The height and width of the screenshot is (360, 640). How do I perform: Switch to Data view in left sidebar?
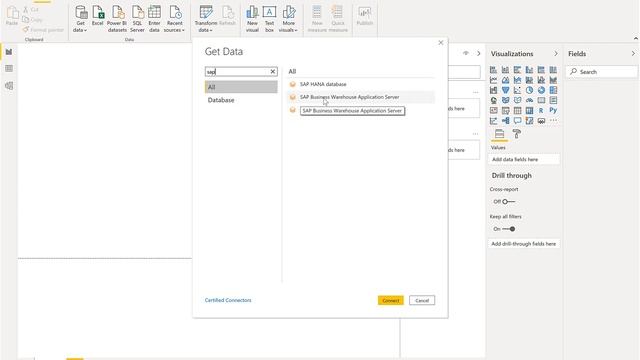pos(9,69)
